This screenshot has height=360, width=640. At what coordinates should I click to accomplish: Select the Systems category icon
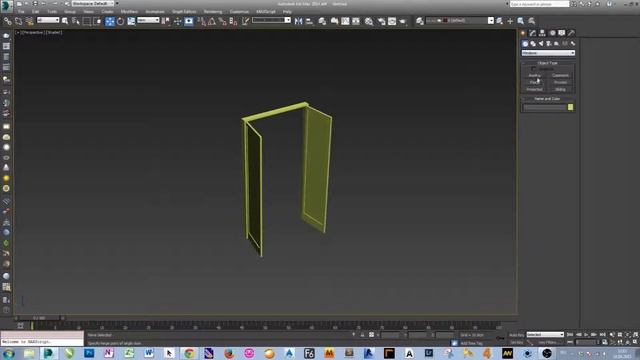click(x=573, y=43)
